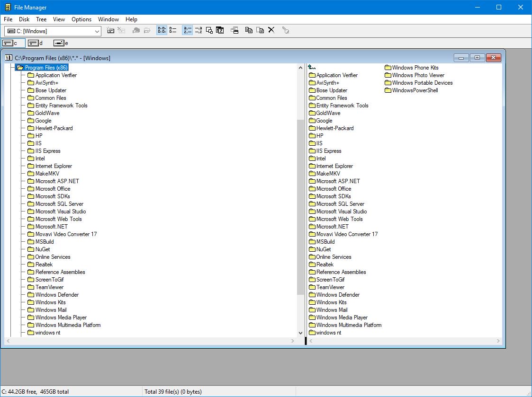This screenshot has height=397, width=532.
Task: Click the tree pane scroll-up arrow
Action: 300,68
